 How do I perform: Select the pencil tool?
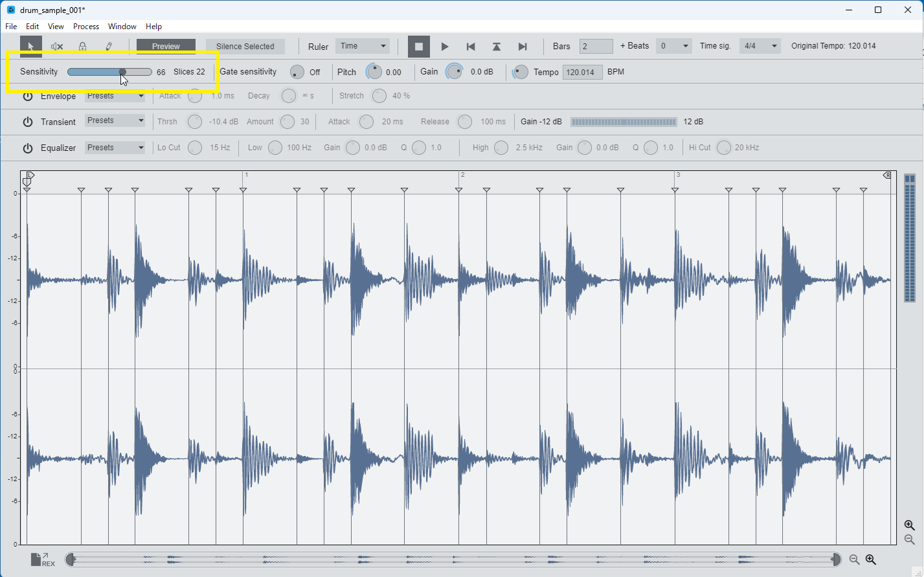point(109,47)
